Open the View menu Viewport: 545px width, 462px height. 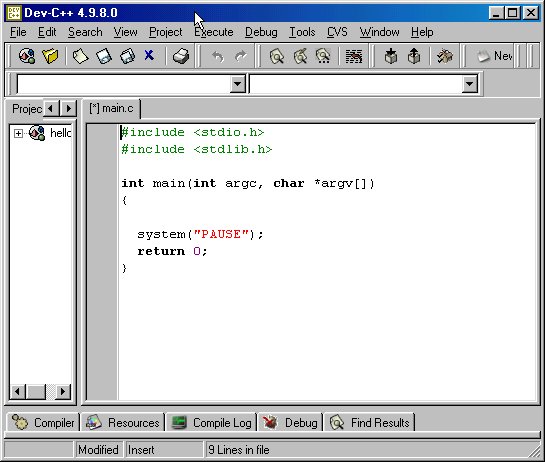click(125, 32)
